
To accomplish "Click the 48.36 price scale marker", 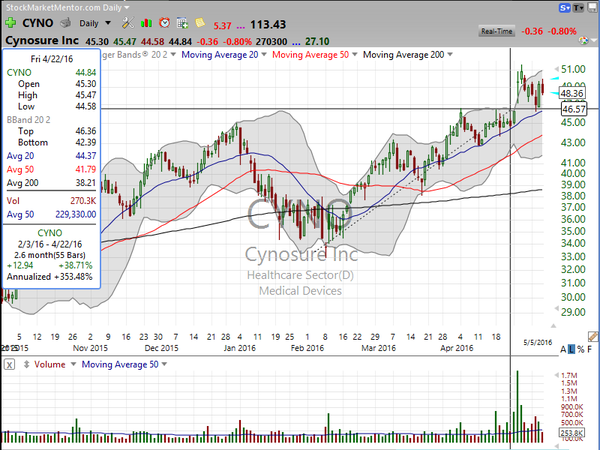I will 572,93.
